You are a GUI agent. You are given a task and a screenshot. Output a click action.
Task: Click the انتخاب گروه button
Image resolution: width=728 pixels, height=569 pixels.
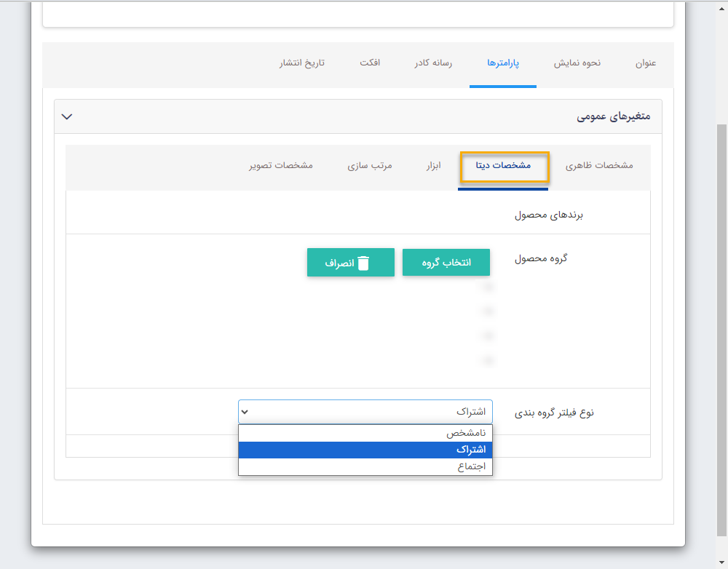446,262
